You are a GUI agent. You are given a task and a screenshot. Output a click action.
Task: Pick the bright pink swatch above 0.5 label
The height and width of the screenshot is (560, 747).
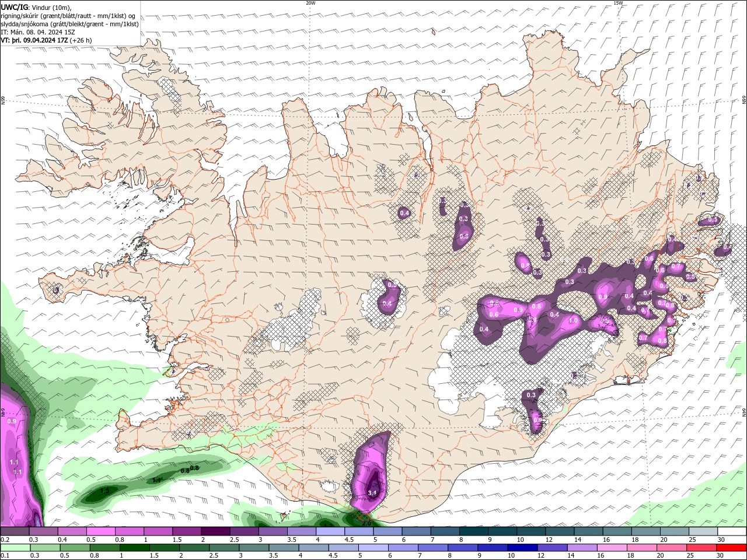(100, 531)
